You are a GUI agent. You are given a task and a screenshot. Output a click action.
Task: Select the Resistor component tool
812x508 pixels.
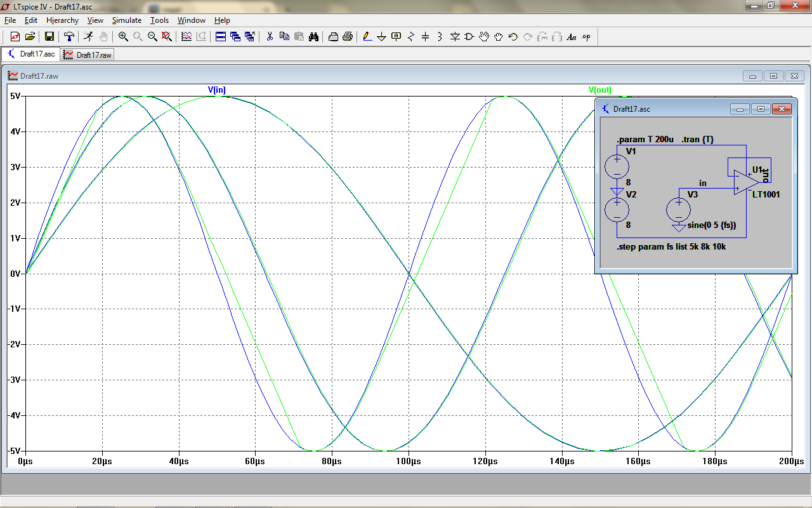click(x=410, y=37)
